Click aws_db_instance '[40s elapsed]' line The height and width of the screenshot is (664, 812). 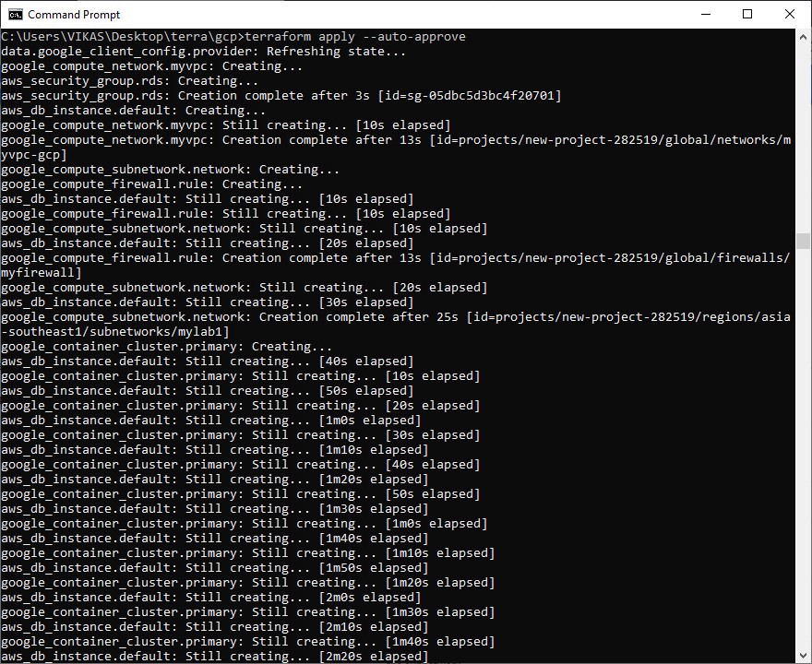(x=207, y=362)
